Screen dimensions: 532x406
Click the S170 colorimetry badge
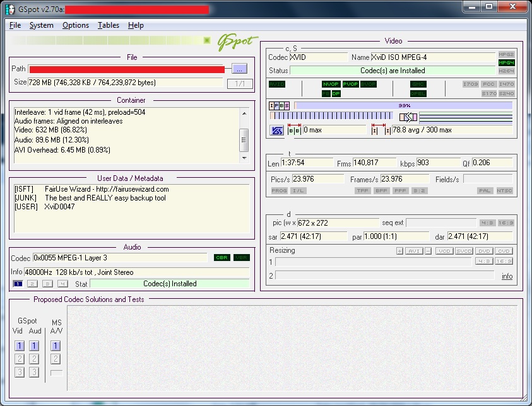[x=489, y=93]
